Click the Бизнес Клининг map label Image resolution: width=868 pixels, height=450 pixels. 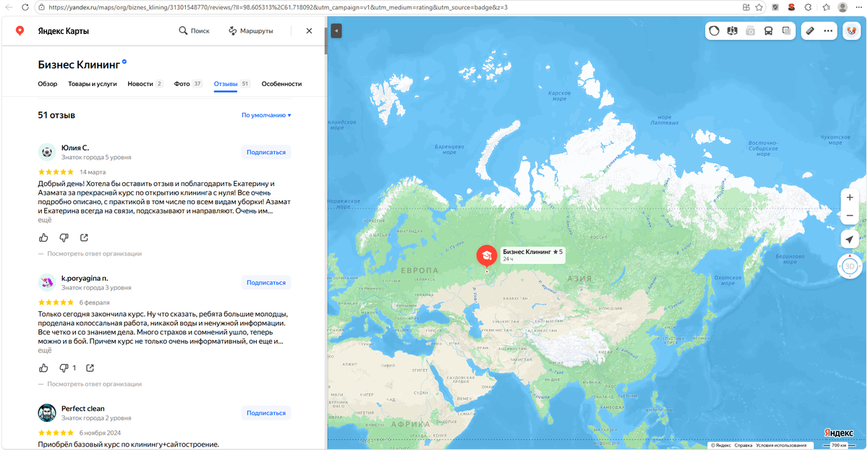532,255
